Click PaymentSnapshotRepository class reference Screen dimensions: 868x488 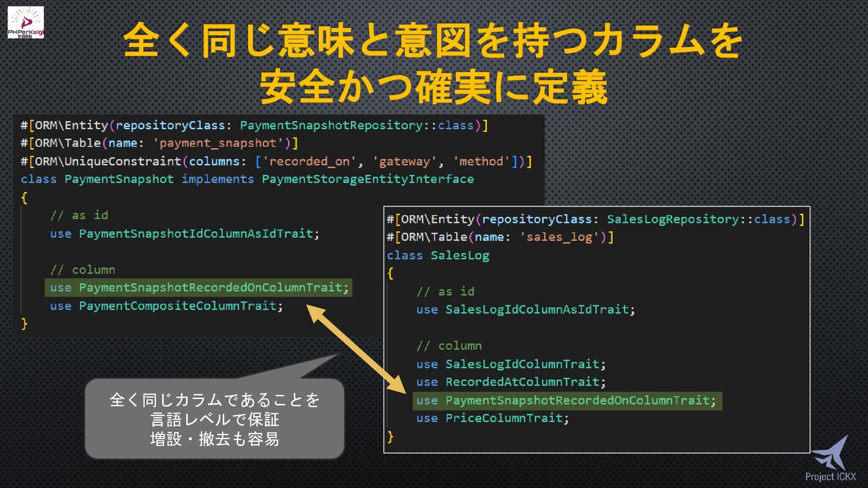click(331, 125)
